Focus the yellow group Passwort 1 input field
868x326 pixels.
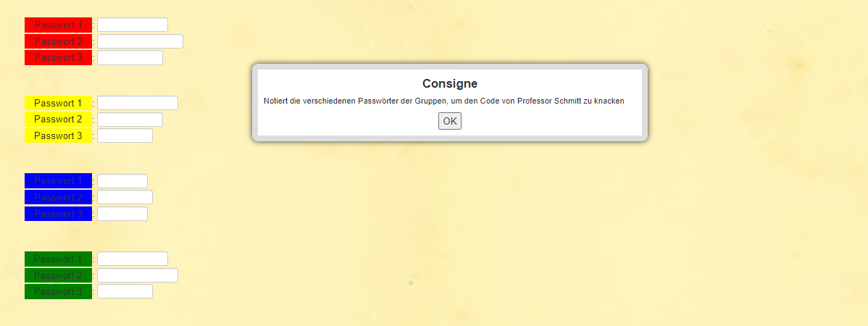[x=138, y=103]
